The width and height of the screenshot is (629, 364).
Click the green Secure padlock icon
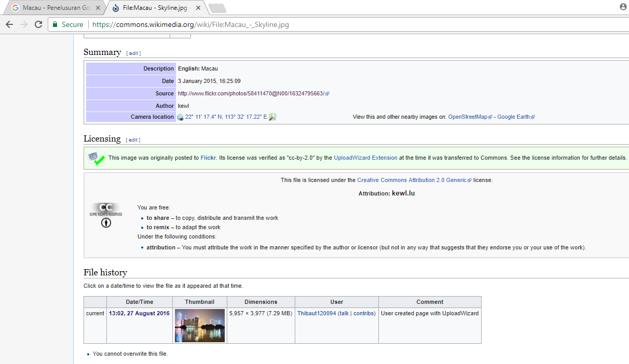point(56,24)
